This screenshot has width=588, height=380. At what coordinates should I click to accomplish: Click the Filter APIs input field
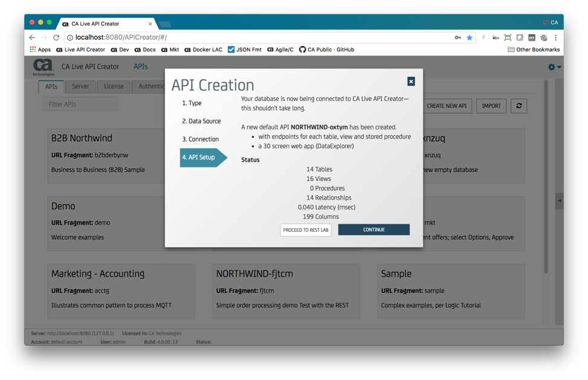[x=80, y=104]
